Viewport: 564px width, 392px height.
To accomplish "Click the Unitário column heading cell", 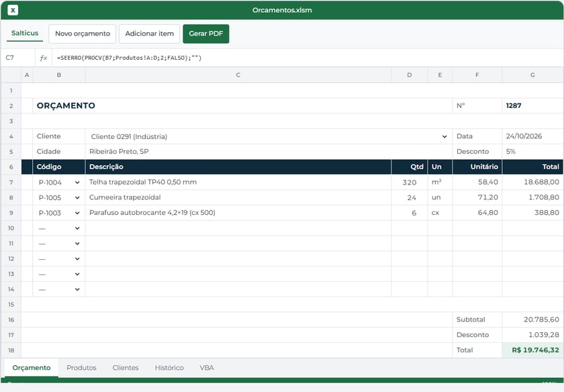I will [477, 167].
